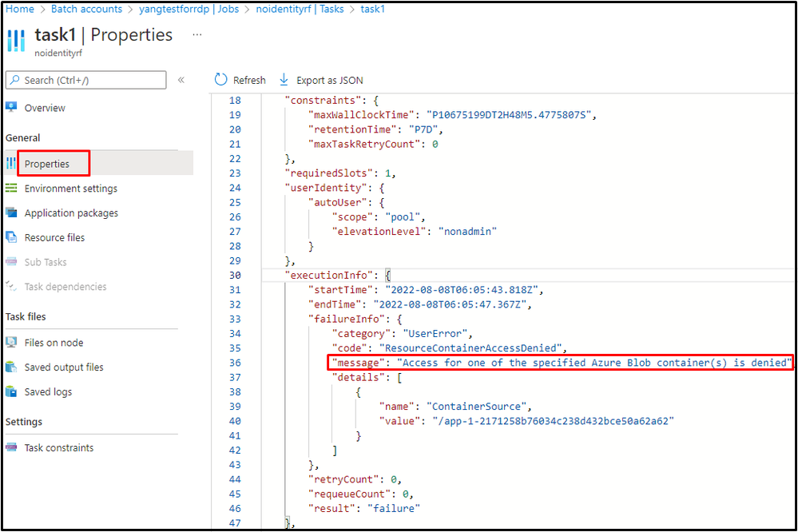798x532 pixels.
Task: Click the Refresh circular arrow icon
Action: (x=220, y=79)
